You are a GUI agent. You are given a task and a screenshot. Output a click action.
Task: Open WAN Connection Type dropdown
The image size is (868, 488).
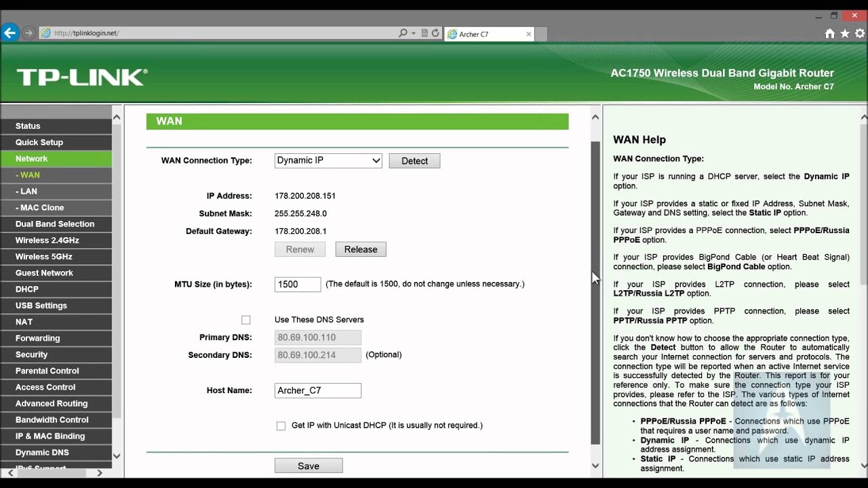328,161
